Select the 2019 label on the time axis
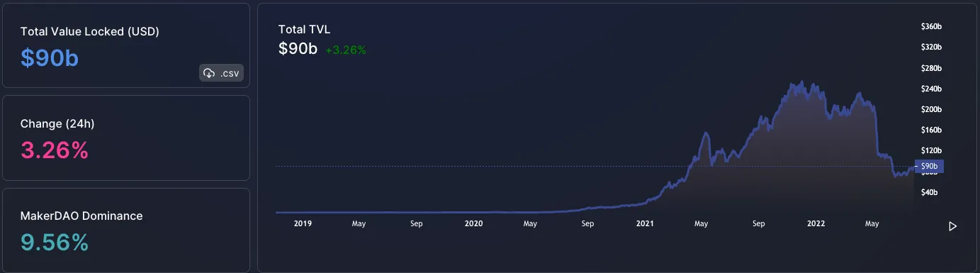980x273 pixels. tap(303, 223)
